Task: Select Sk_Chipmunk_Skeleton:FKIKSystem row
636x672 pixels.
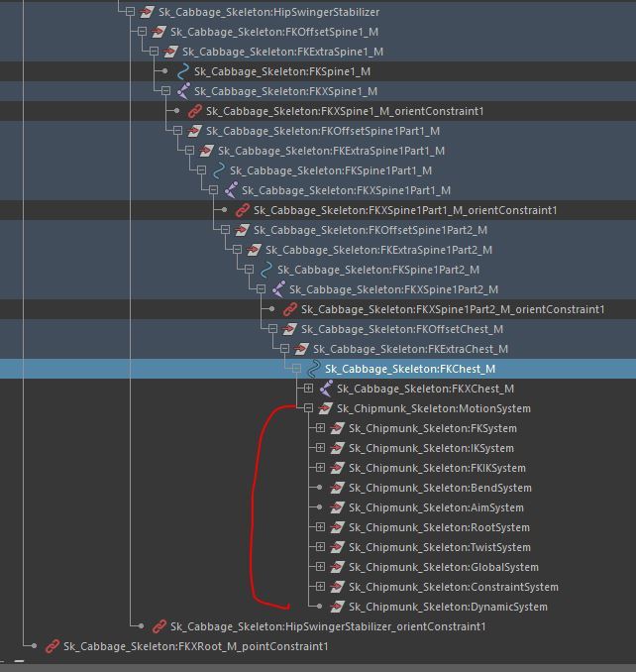Action: (x=318, y=468)
